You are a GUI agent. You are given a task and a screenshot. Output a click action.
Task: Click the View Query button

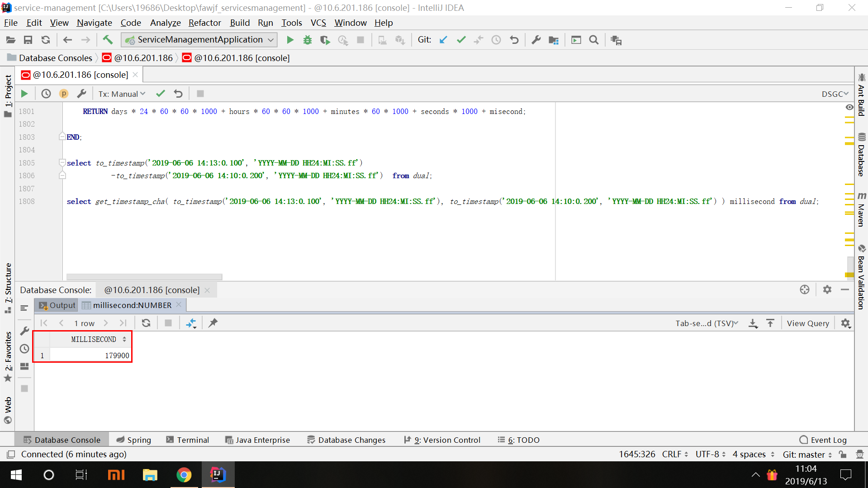tap(808, 323)
